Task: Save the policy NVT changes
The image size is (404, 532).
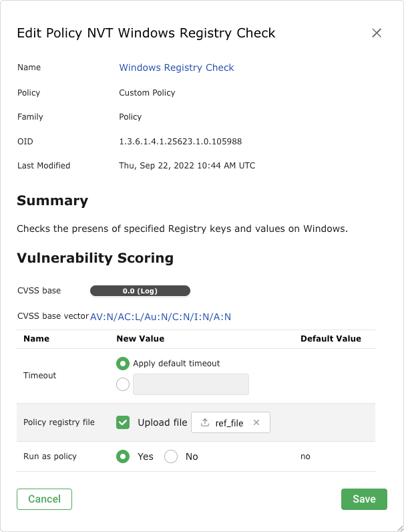Action: pyautogui.click(x=364, y=499)
